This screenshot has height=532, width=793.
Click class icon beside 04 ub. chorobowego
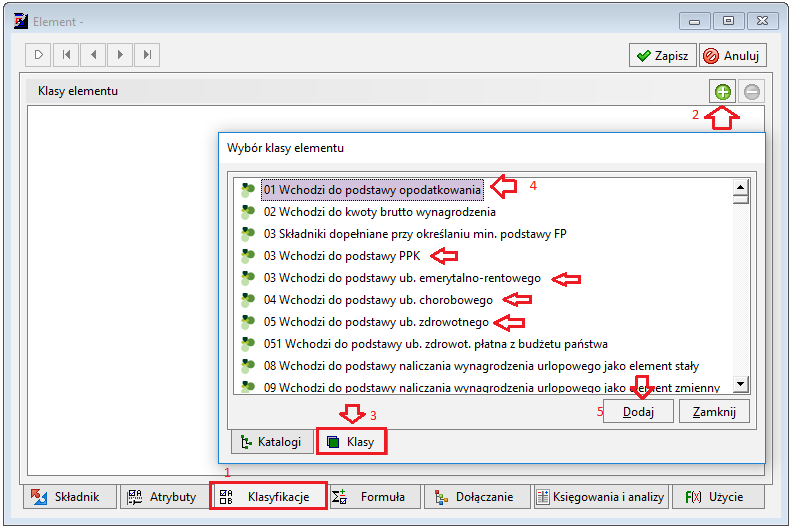tap(248, 300)
